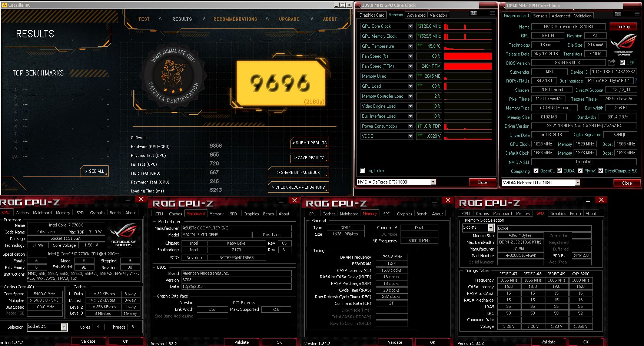Viewport: 644px width, 346px height.
Task: Toggle the CUDA checkbox
Action: [559, 171]
